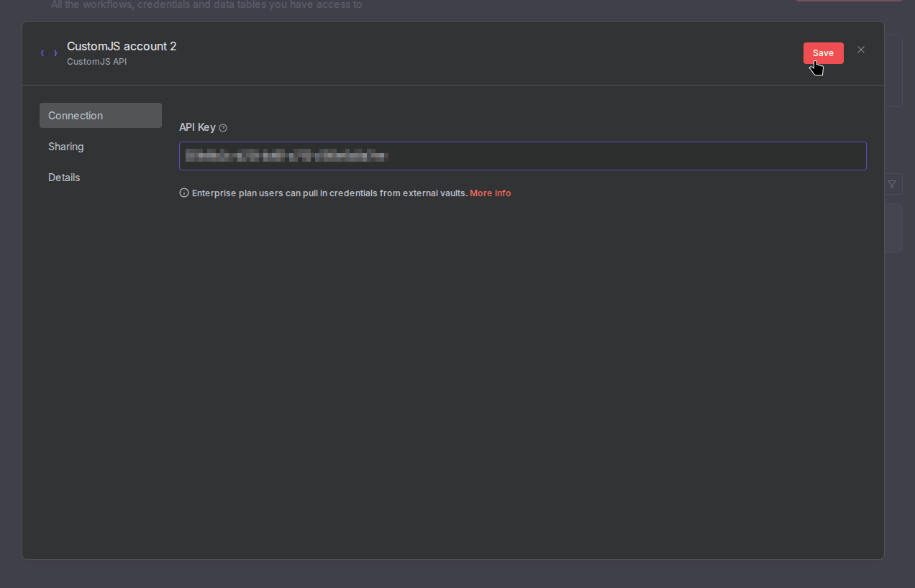Viewport: 915px width, 588px height.
Task: Click the API Key input field
Action: (x=522, y=156)
